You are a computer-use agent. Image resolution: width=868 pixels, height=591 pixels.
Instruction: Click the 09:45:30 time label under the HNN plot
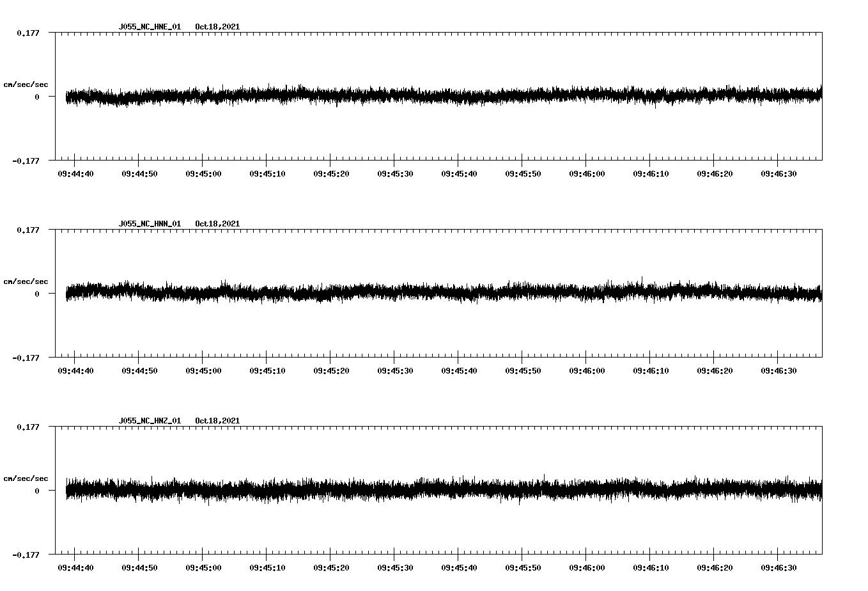[x=395, y=370]
